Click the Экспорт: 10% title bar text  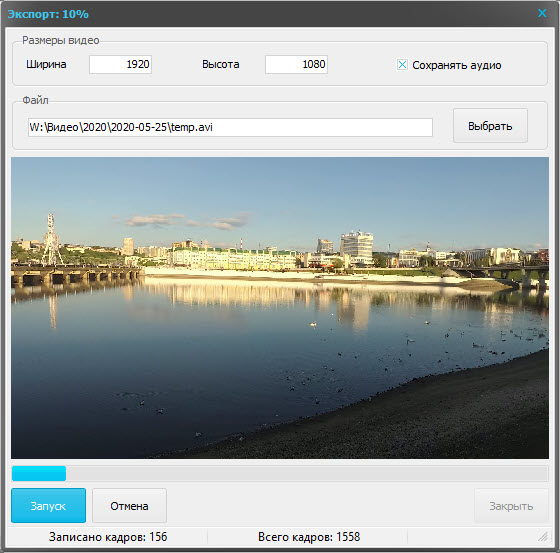coord(48,14)
